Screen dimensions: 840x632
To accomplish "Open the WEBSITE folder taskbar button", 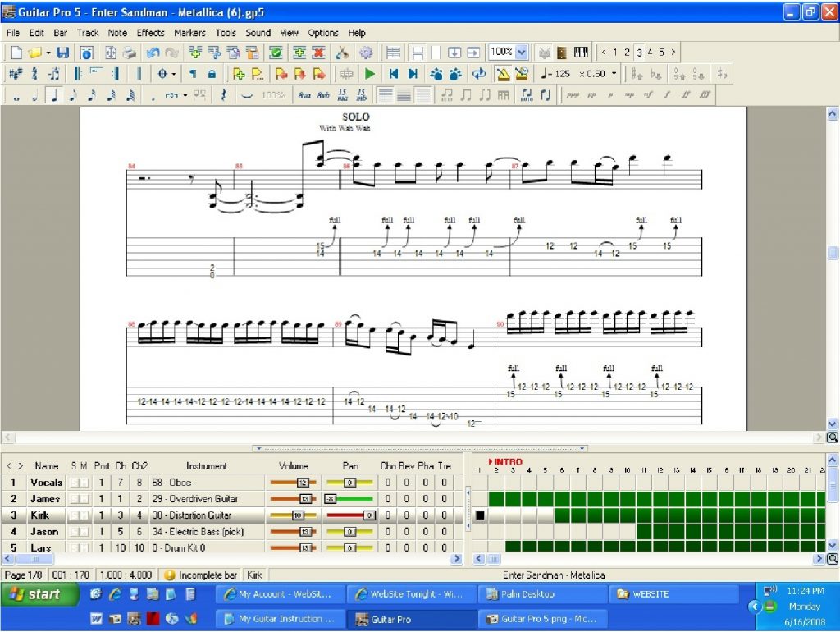I will [x=673, y=594].
